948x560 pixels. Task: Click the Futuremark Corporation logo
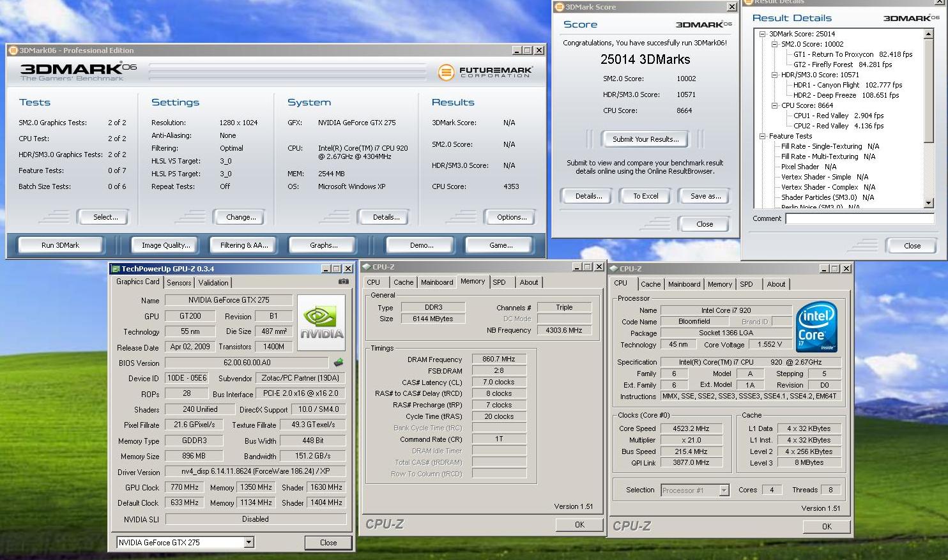[x=485, y=73]
